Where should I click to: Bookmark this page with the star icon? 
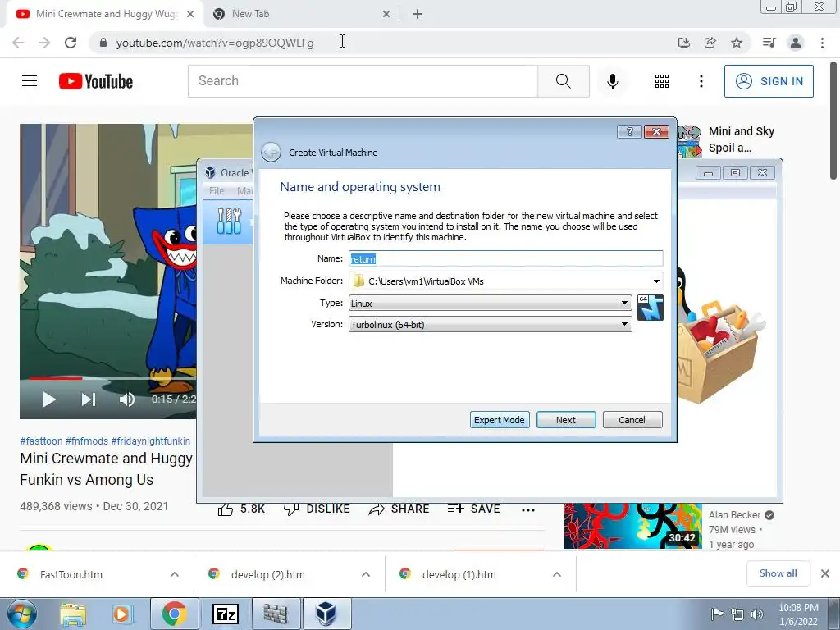click(737, 43)
